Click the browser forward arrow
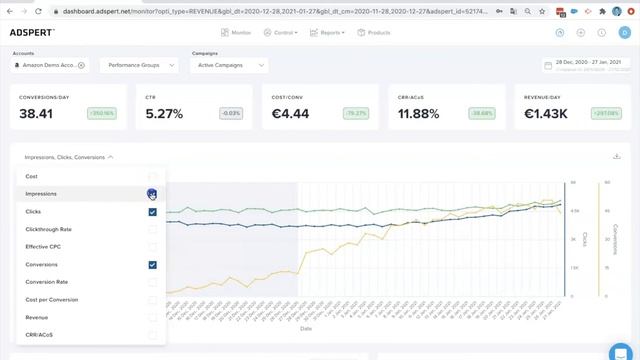Screen dimensions: 640x360 point(24,11)
